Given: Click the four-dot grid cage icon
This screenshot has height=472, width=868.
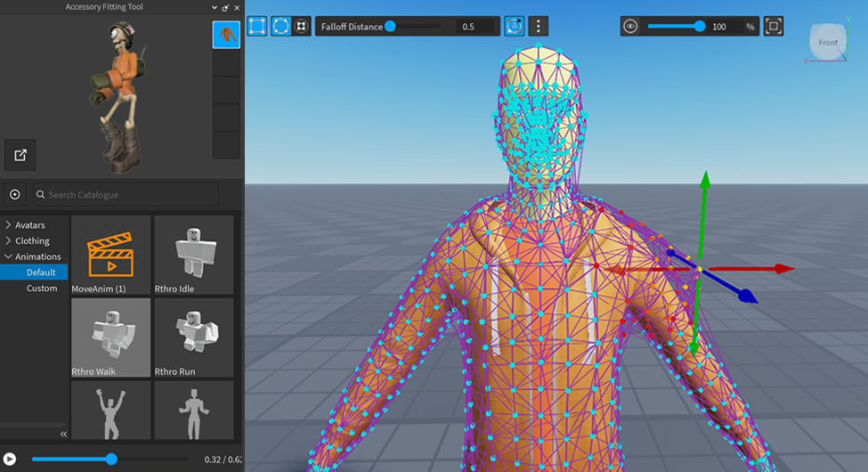Looking at the screenshot, I should click(x=302, y=26).
